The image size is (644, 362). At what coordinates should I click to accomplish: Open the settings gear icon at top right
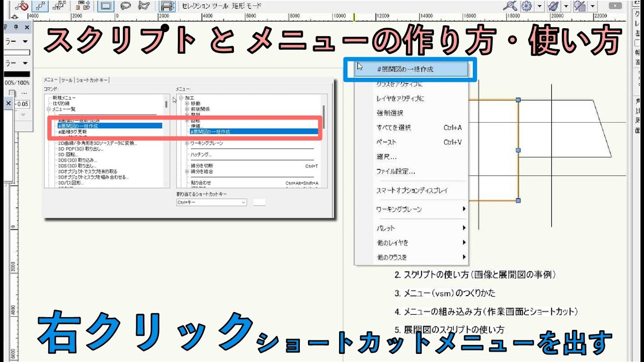[x=527, y=6]
